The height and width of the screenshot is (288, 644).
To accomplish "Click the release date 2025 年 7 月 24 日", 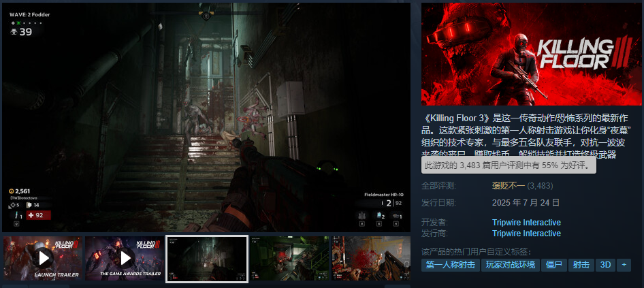I will pos(526,202).
